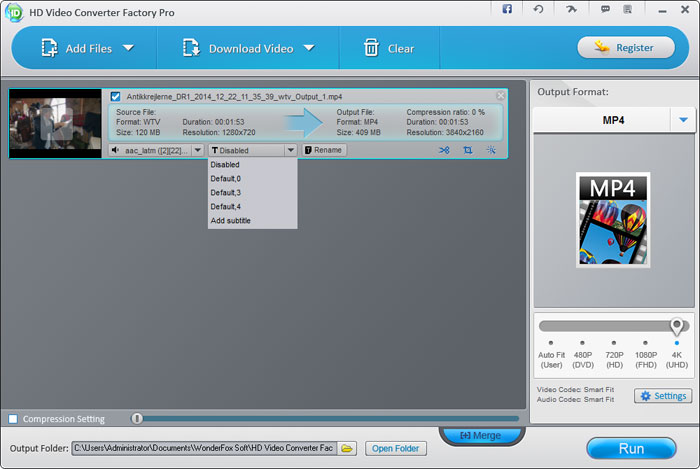Expand the Download Video dropdown arrow
The width and height of the screenshot is (700, 469).
click(x=309, y=48)
